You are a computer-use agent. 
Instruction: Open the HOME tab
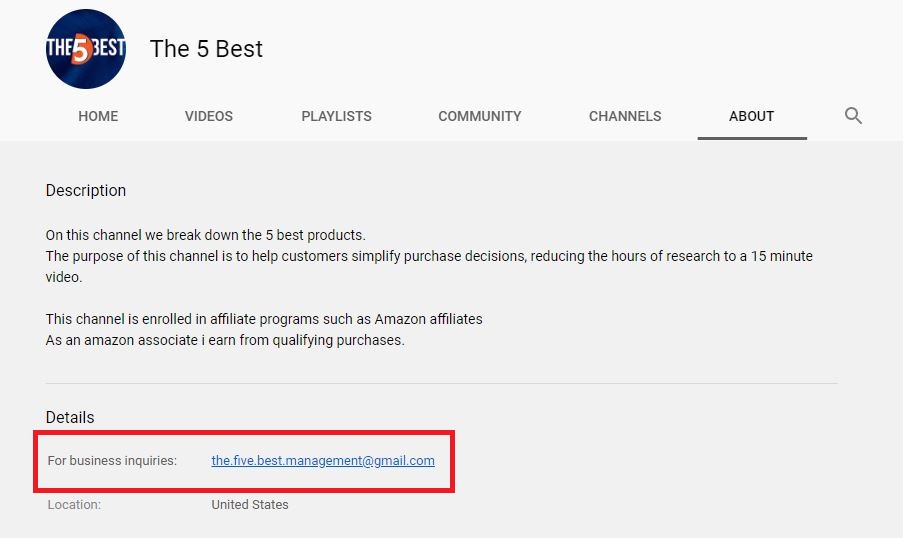pyautogui.click(x=98, y=116)
